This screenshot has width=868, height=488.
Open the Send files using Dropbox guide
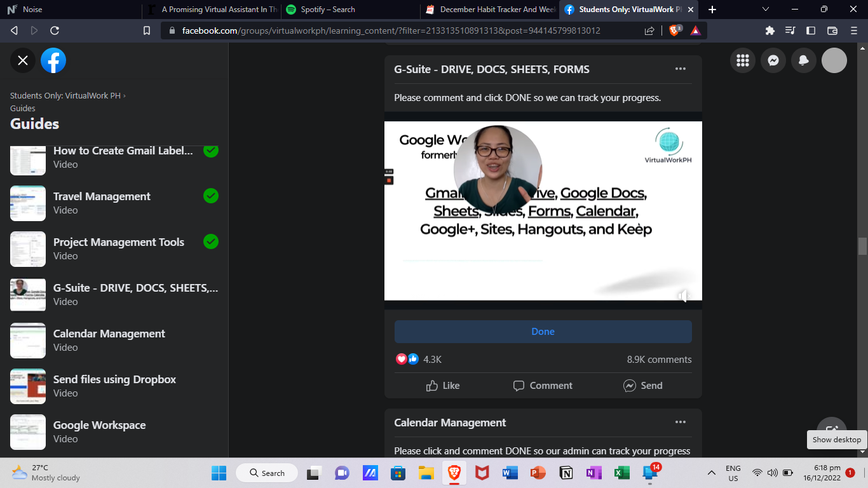pyautogui.click(x=114, y=386)
